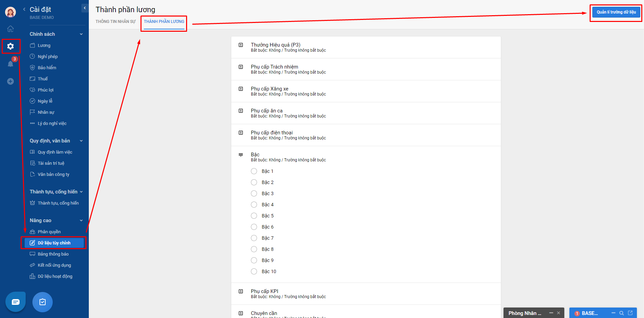Open the Phụ cấp Trách nhiệm field row
Viewport: 644px width, 318px height.
pyautogui.click(x=366, y=69)
